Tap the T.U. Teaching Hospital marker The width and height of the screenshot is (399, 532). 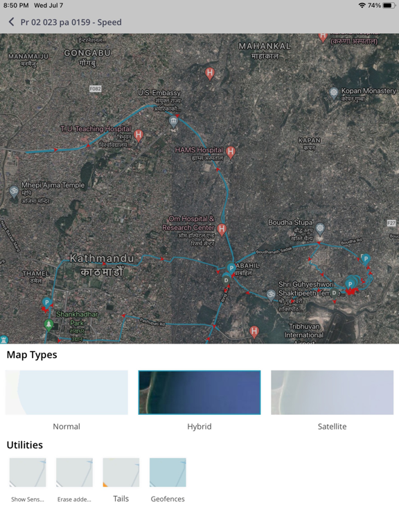click(138, 135)
